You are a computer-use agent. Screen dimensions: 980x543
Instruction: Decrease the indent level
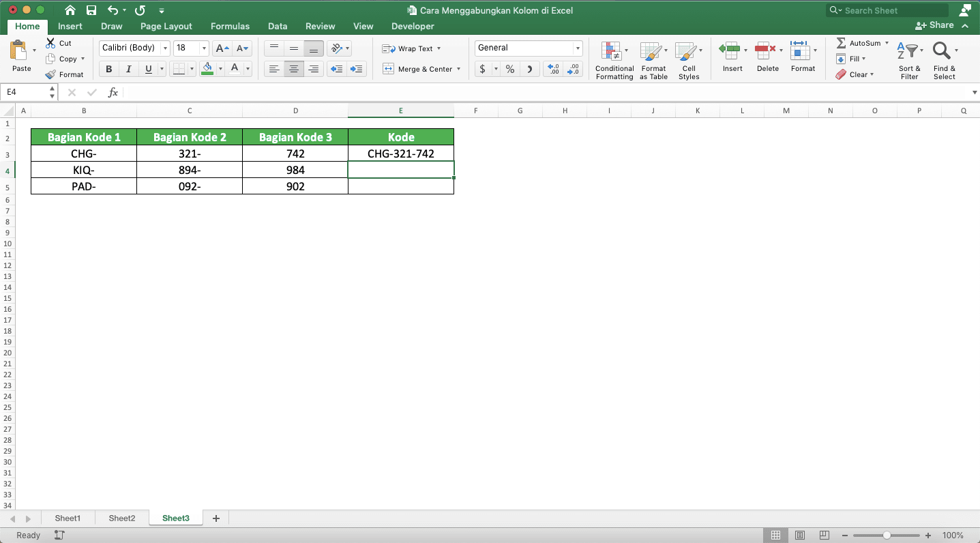coord(336,69)
